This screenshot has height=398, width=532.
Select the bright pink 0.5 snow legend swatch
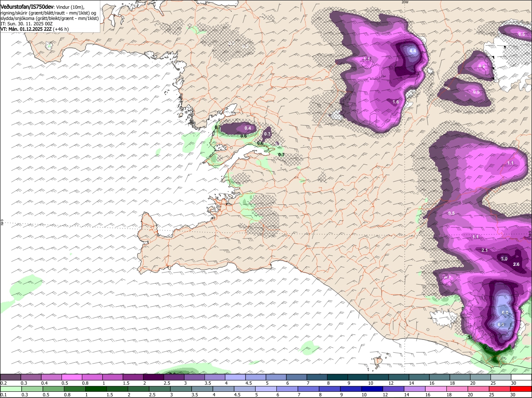pos(72,377)
